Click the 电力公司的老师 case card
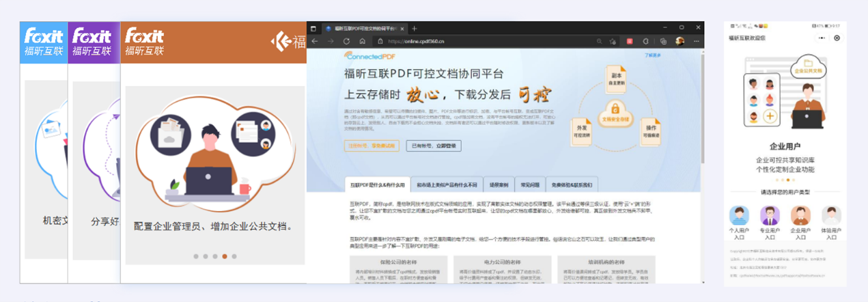Image resolution: width=868 pixels, height=302 pixels. tap(502, 269)
